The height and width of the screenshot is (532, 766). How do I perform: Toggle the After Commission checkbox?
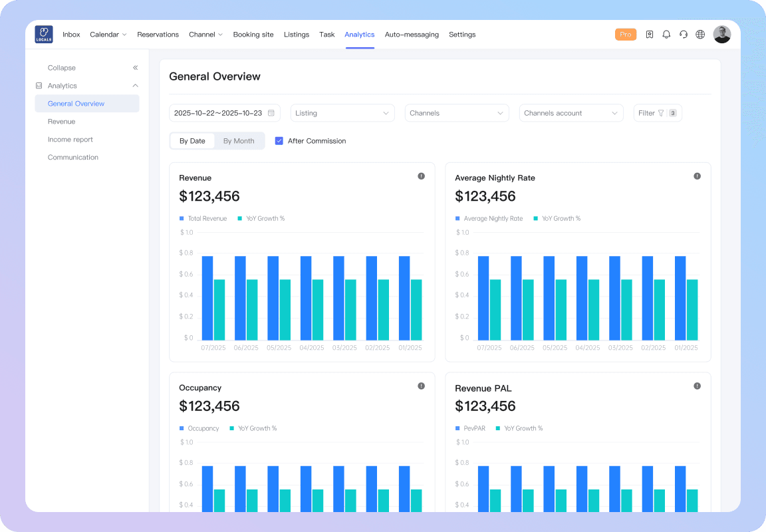(279, 141)
